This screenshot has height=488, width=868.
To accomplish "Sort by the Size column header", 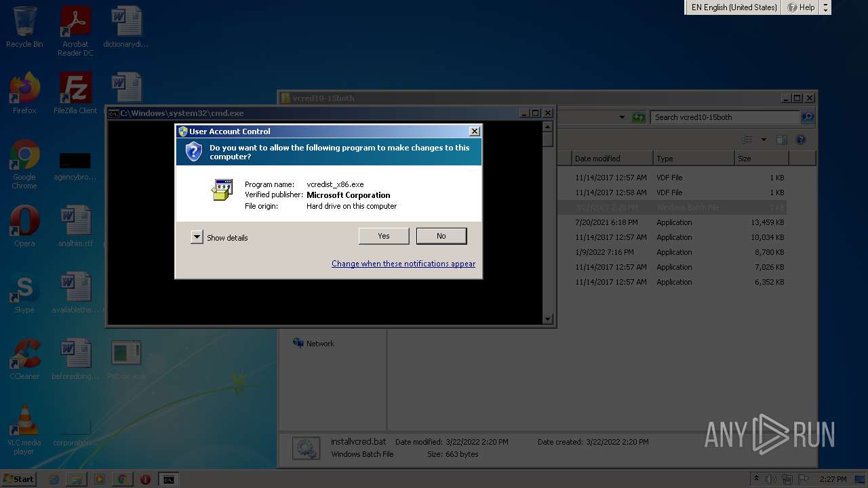I will [x=762, y=159].
